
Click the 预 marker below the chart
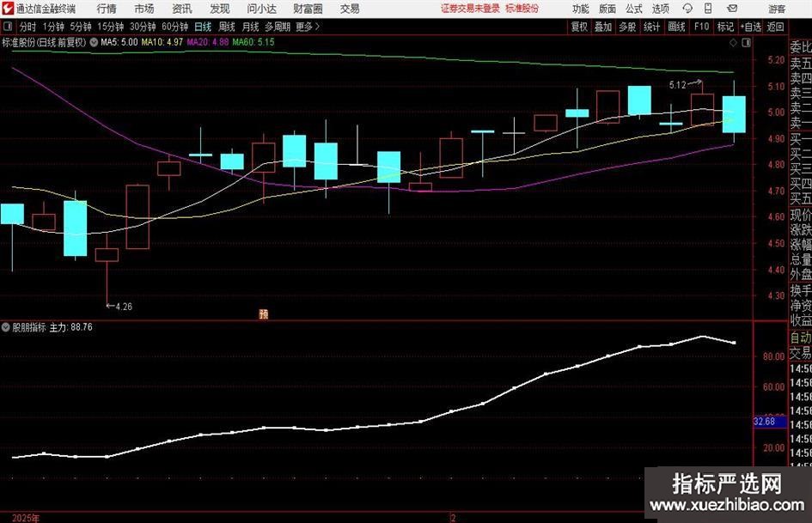pos(264,313)
